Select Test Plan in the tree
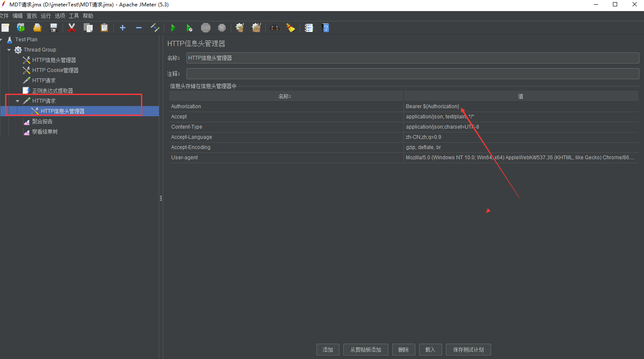Screen dimensions: 644x359 (26, 40)
